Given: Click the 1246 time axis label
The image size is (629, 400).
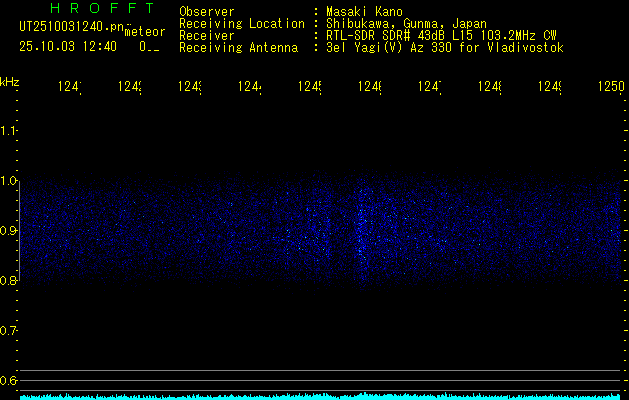Looking at the screenshot, I should pos(369,87).
